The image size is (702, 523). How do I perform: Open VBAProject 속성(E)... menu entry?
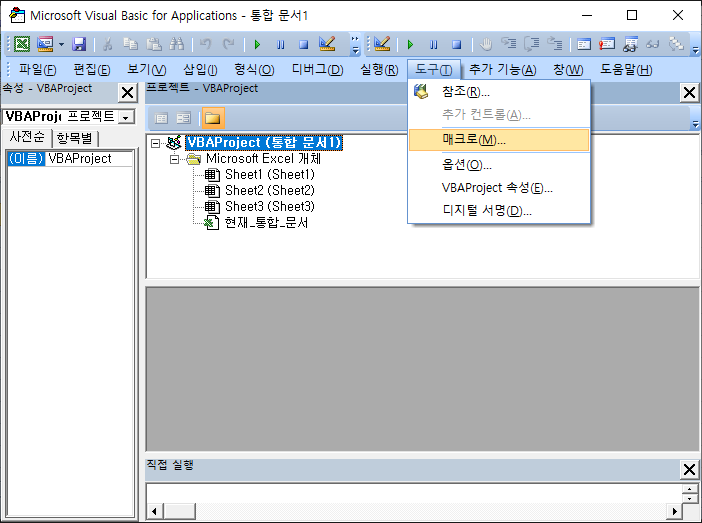click(499, 188)
